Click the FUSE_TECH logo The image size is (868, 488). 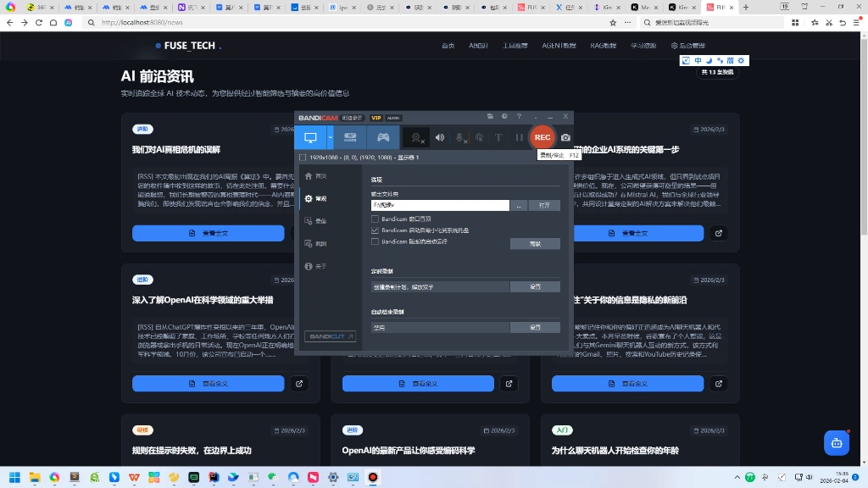coord(188,46)
